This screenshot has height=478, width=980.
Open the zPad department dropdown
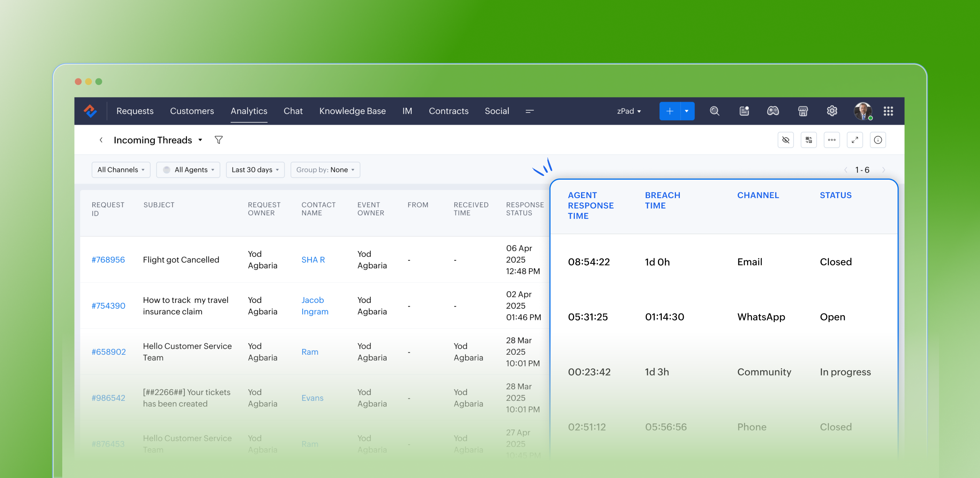point(629,111)
